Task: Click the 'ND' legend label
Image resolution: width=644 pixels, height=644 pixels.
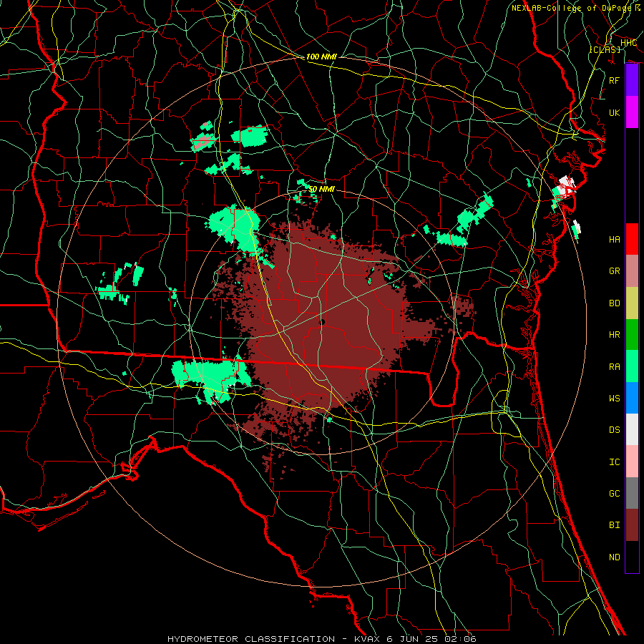Action: [x=615, y=557]
